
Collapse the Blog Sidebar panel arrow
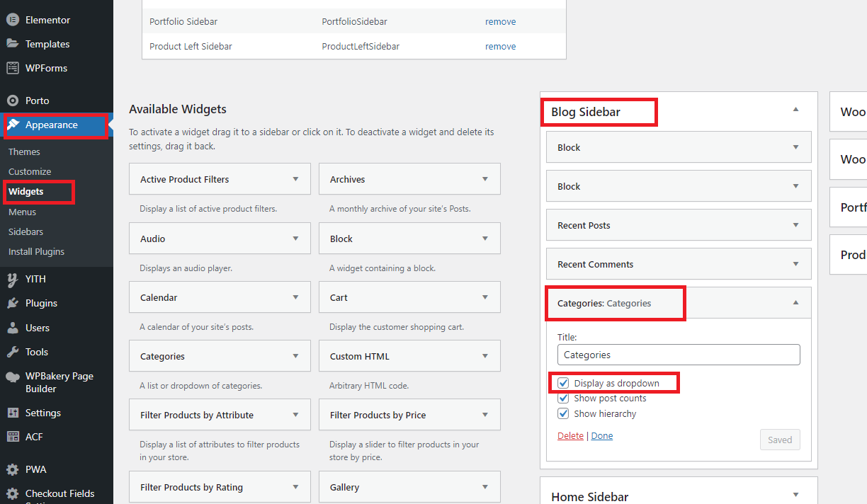coord(795,110)
